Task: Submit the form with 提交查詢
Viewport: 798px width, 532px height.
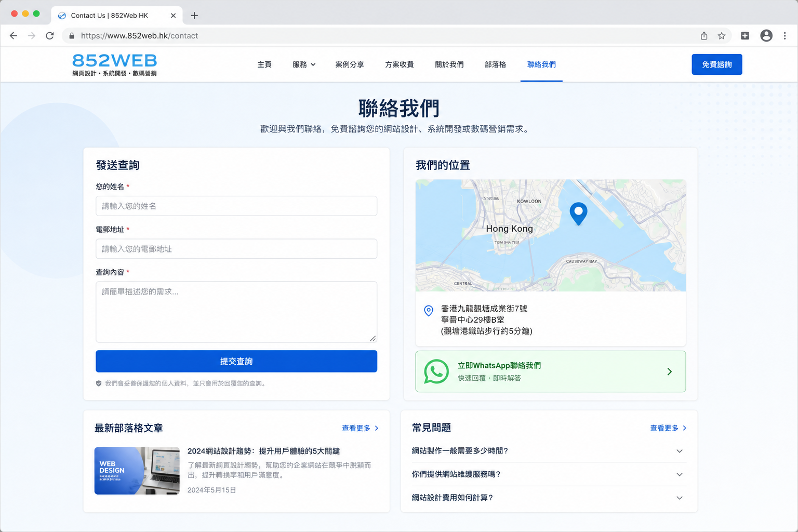Action: (x=236, y=361)
